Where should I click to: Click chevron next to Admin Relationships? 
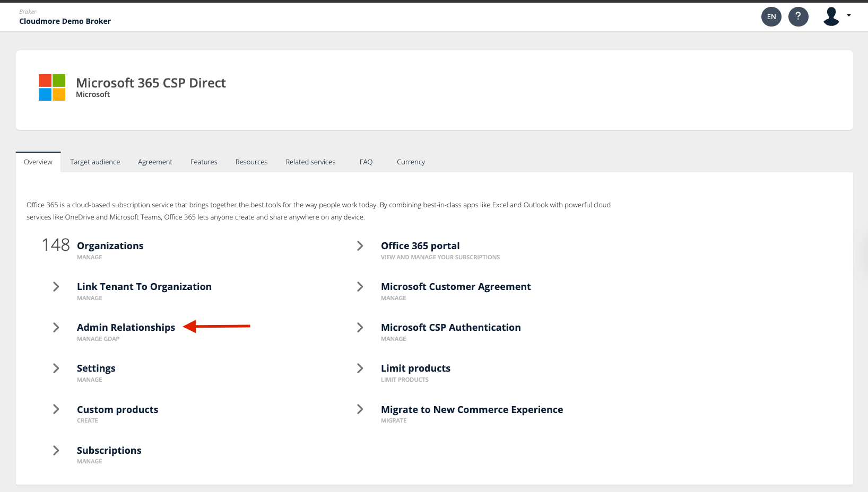click(56, 328)
